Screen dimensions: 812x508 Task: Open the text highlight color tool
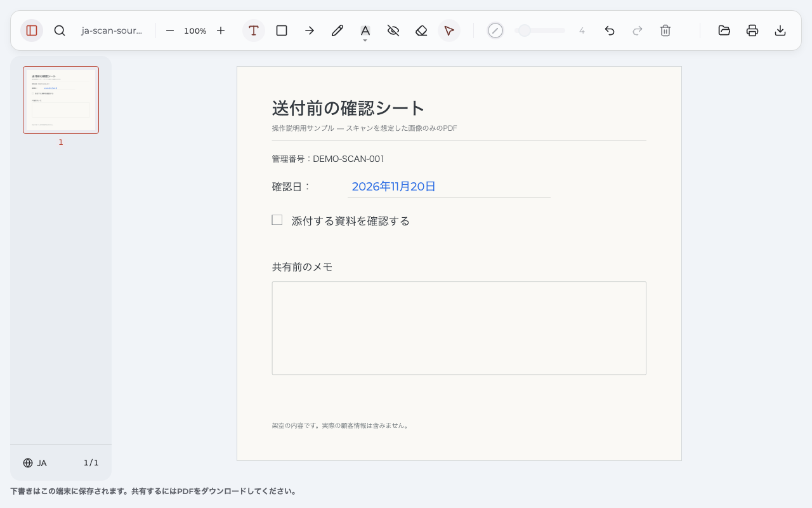coord(365,30)
